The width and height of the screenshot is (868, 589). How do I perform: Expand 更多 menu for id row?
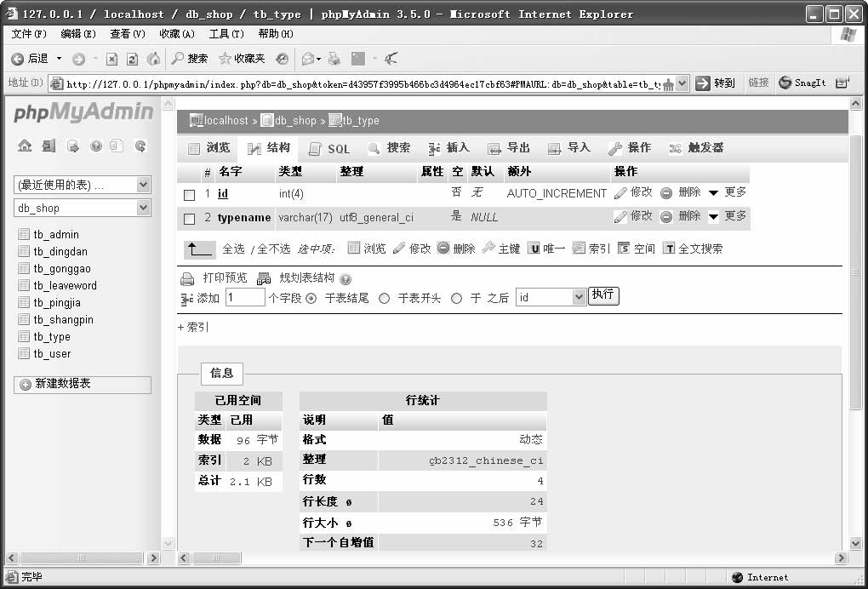coord(728,192)
